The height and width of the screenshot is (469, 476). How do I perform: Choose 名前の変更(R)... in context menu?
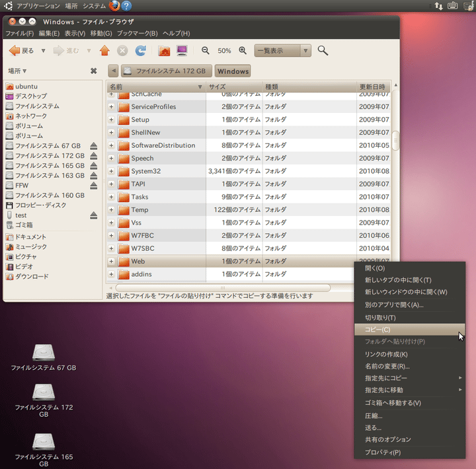tap(409, 367)
